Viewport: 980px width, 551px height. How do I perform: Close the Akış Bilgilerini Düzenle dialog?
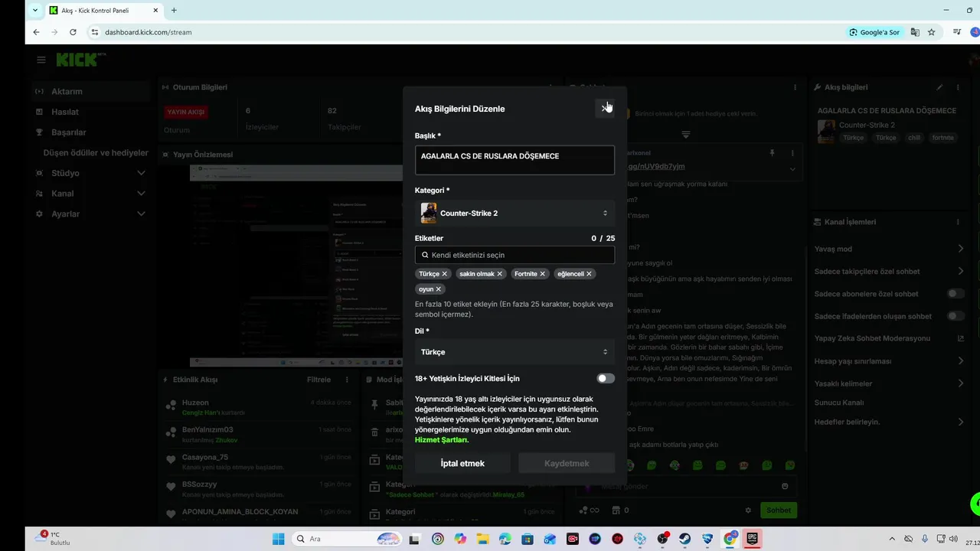605,108
